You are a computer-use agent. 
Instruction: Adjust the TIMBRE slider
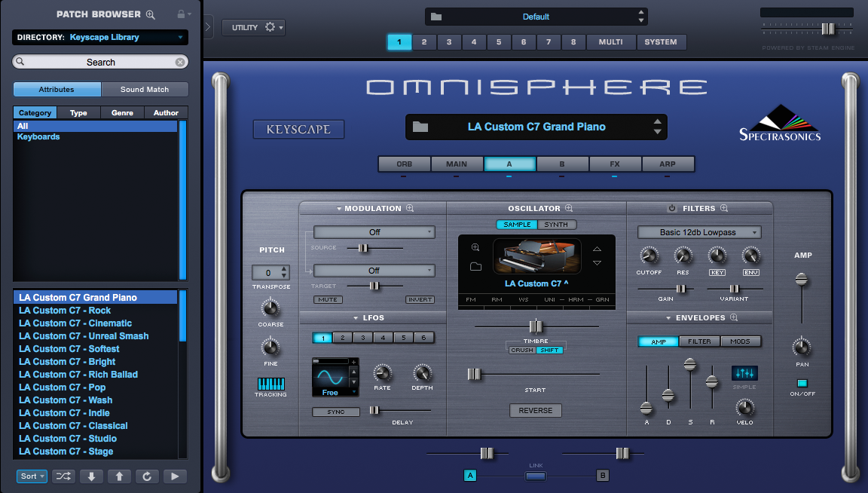(536, 326)
